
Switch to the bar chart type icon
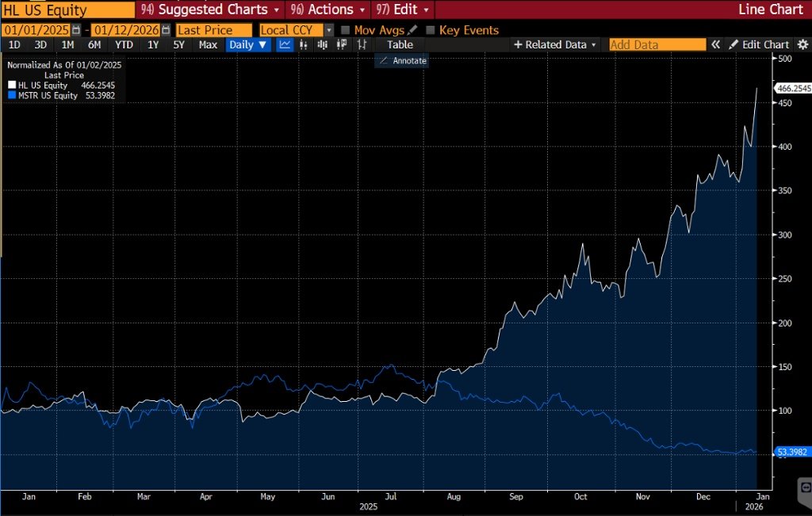tap(304, 44)
